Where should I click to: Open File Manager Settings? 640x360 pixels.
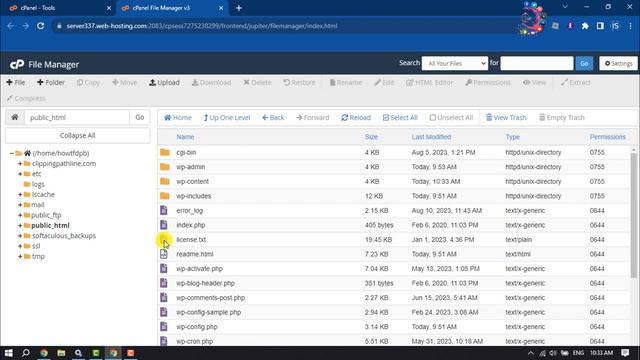click(618, 63)
